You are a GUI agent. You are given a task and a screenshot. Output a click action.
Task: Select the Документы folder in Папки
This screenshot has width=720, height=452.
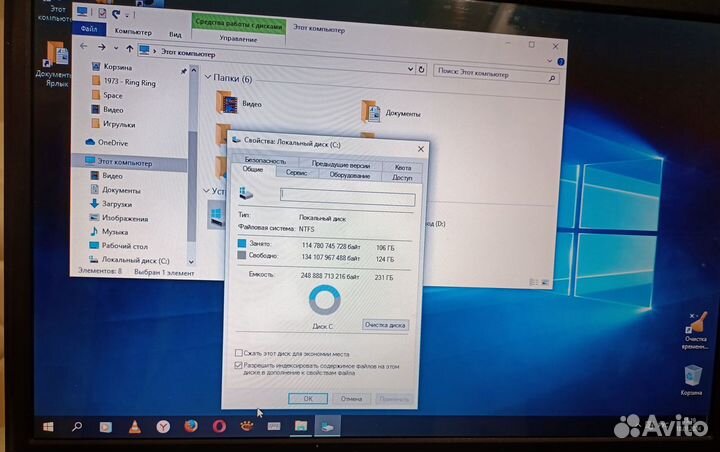click(391, 112)
